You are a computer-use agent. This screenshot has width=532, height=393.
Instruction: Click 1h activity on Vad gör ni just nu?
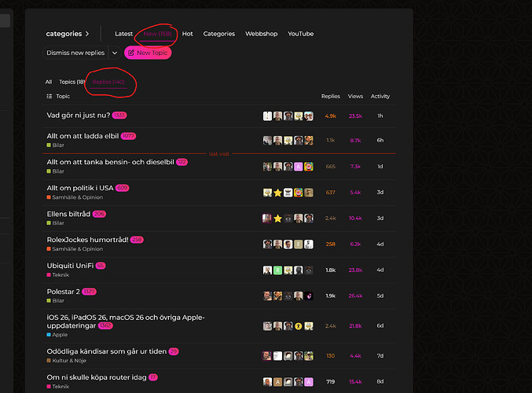pos(380,116)
